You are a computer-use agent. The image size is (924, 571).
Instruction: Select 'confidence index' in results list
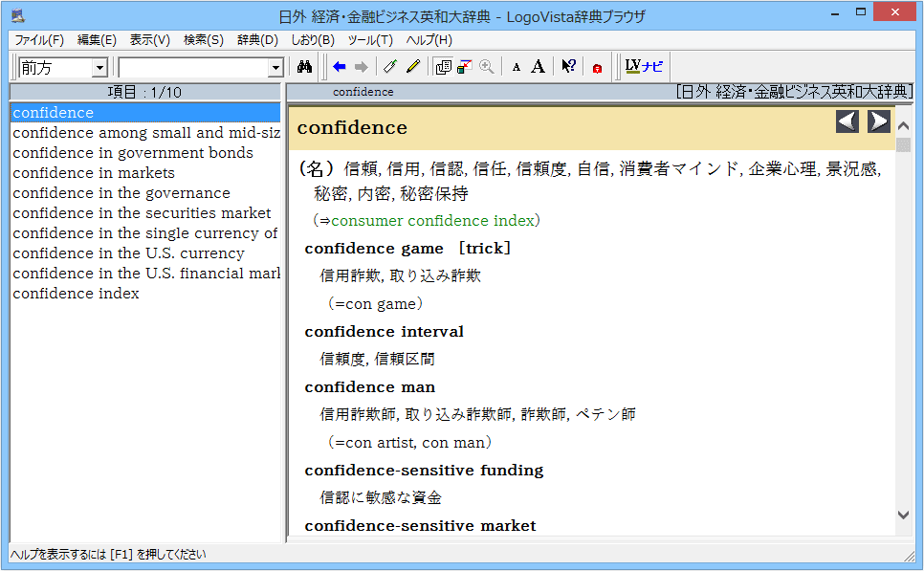click(76, 294)
